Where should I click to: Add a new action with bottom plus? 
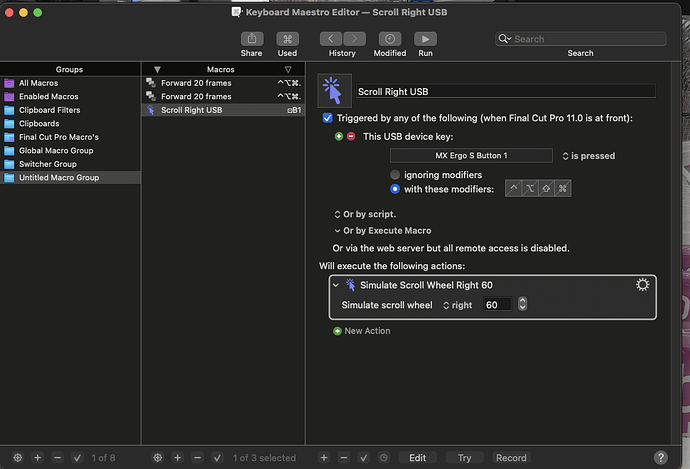pos(324,458)
